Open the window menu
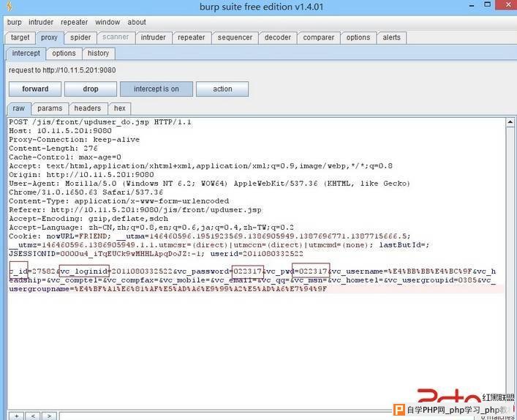 pyautogui.click(x=107, y=22)
